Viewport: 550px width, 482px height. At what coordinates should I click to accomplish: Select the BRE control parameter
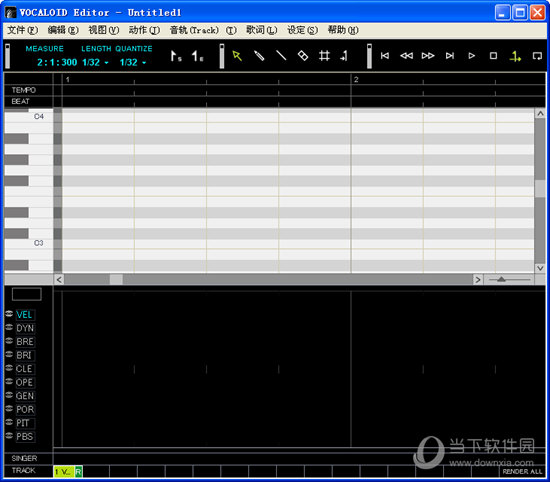coord(25,342)
